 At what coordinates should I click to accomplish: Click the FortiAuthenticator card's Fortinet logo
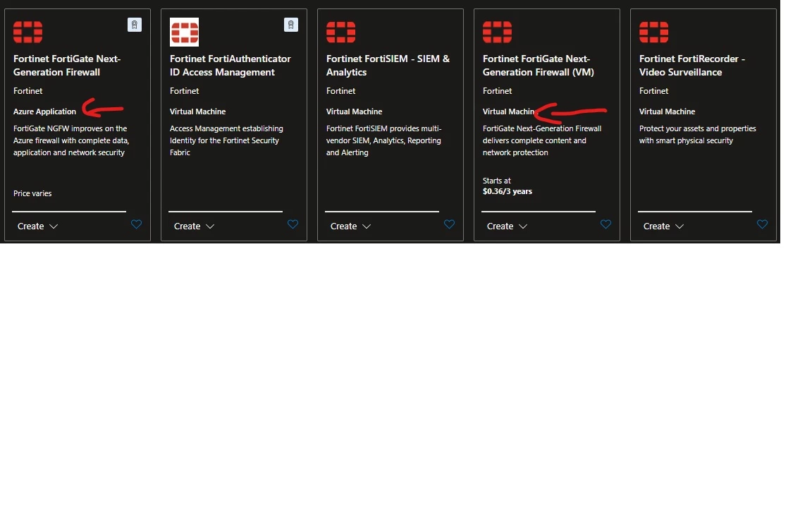click(x=185, y=32)
